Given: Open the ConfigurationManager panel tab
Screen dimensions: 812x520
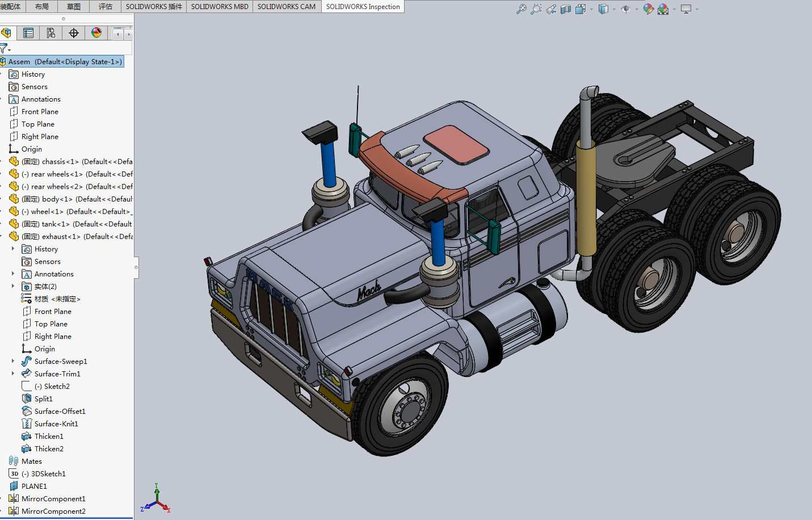Looking at the screenshot, I should (51, 33).
